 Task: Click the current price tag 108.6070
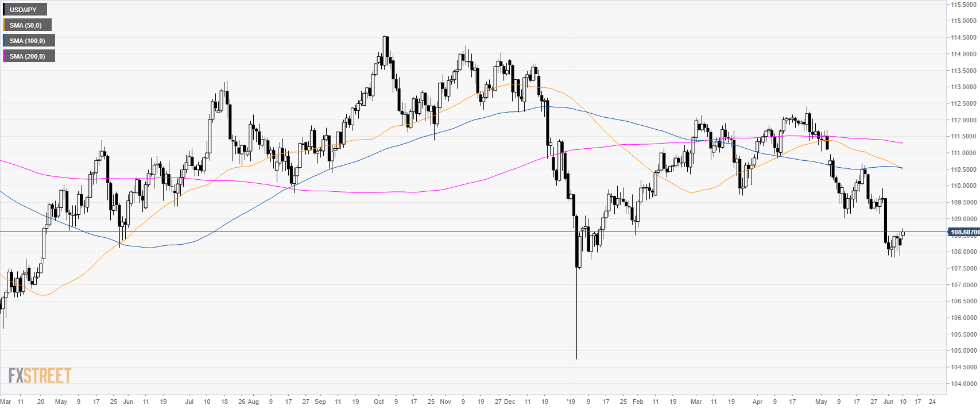[x=964, y=232]
